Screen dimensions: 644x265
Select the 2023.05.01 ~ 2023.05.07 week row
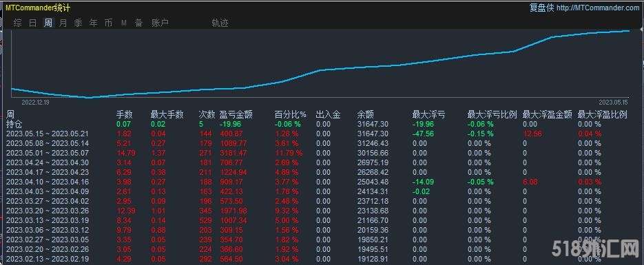click(322, 153)
